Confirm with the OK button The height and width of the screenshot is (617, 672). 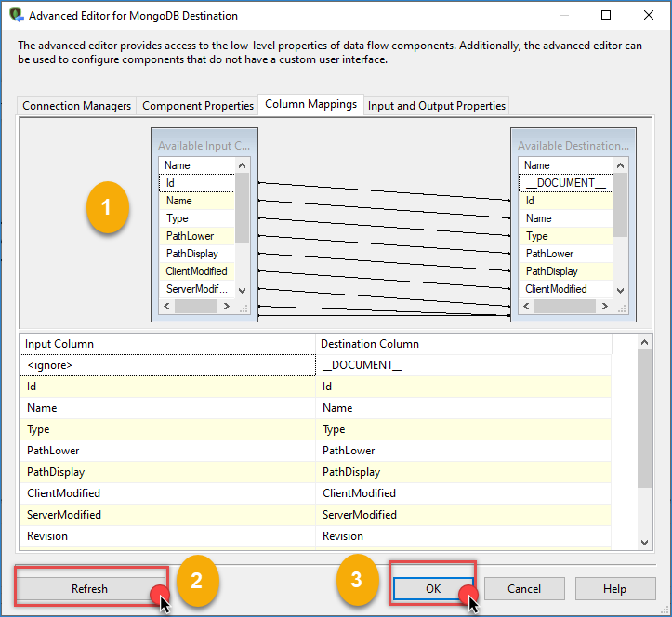pos(433,589)
